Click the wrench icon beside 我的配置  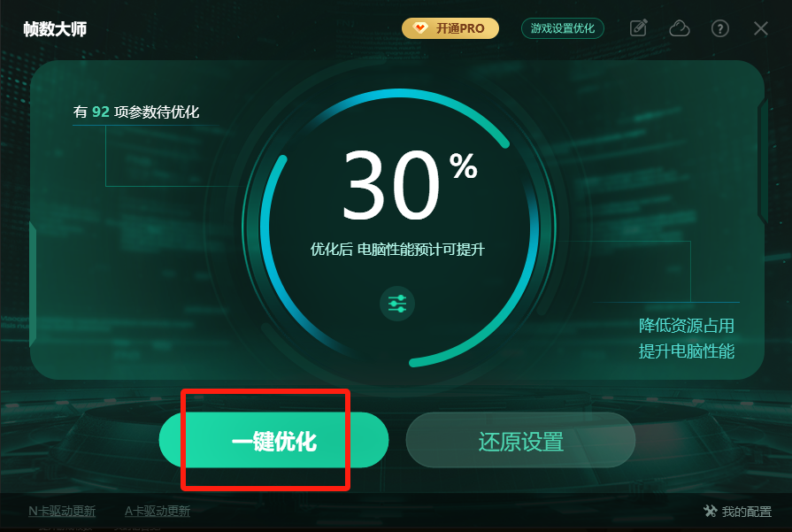pyautogui.click(x=711, y=511)
